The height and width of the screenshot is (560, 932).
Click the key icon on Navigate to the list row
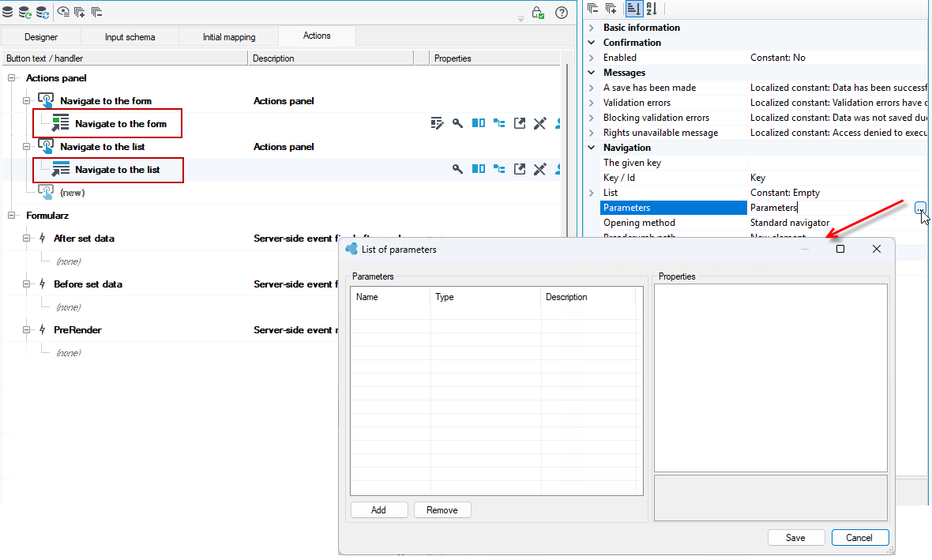(457, 169)
